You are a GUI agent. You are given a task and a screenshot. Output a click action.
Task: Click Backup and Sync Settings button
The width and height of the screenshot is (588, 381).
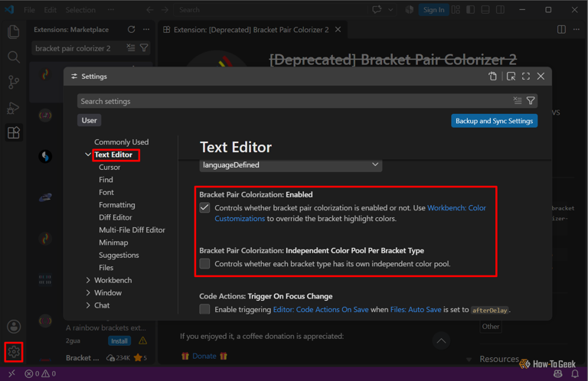pyautogui.click(x=495, y=121)
